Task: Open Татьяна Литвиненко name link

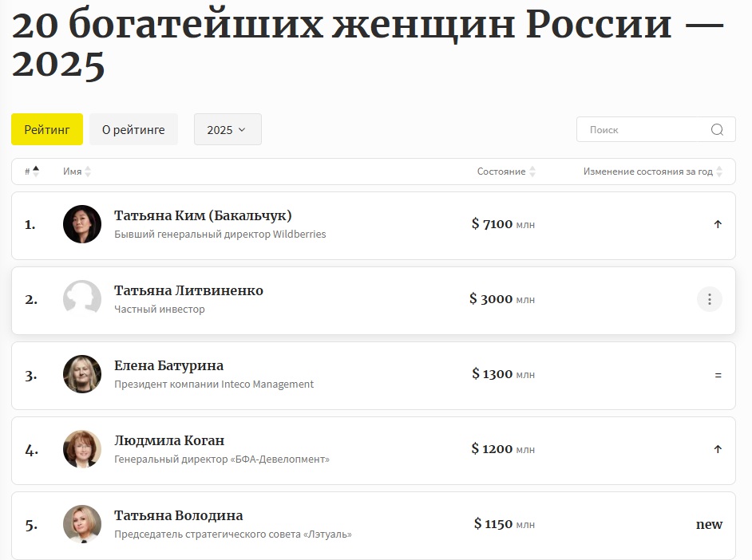Action: [x=188, y=291]
